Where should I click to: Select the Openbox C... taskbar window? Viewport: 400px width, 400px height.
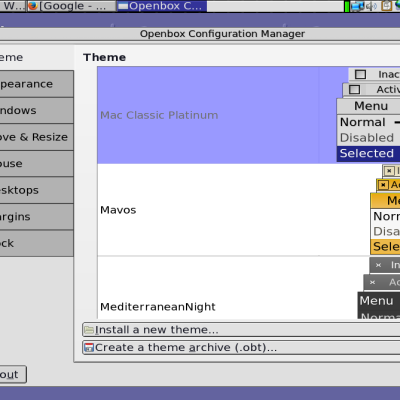[x=162, y=6]
